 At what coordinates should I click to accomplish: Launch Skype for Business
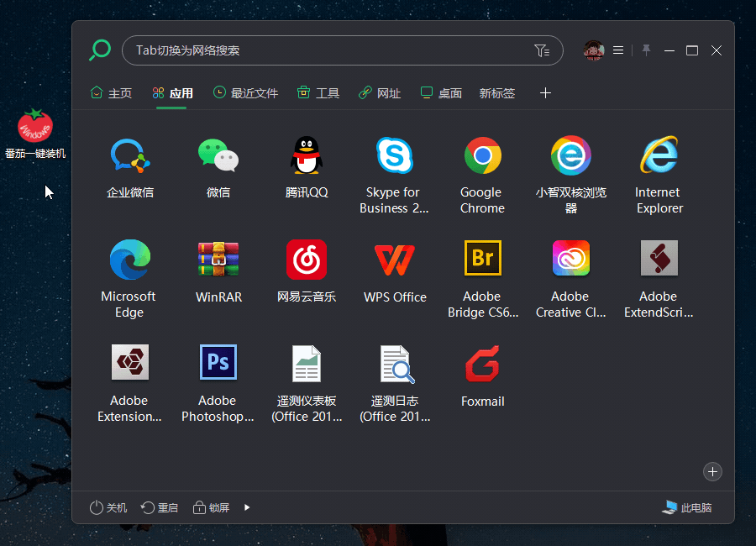[395, 155]
